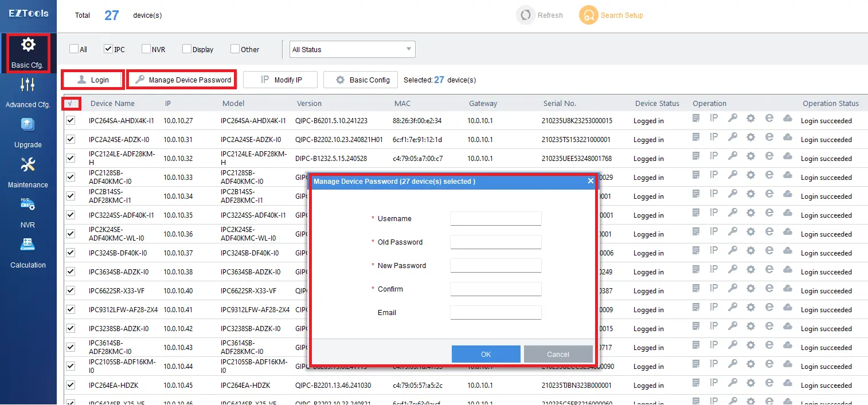Screen dimensions: 868x405
Task: Sort by Device Name column header
Action: pyautogui.click(x=112, y=104)
